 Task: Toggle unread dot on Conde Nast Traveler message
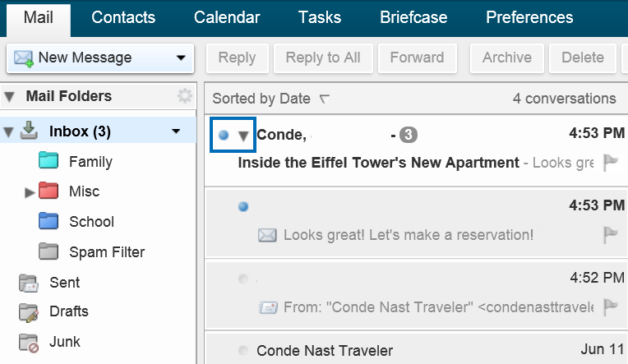click(243, 350)
